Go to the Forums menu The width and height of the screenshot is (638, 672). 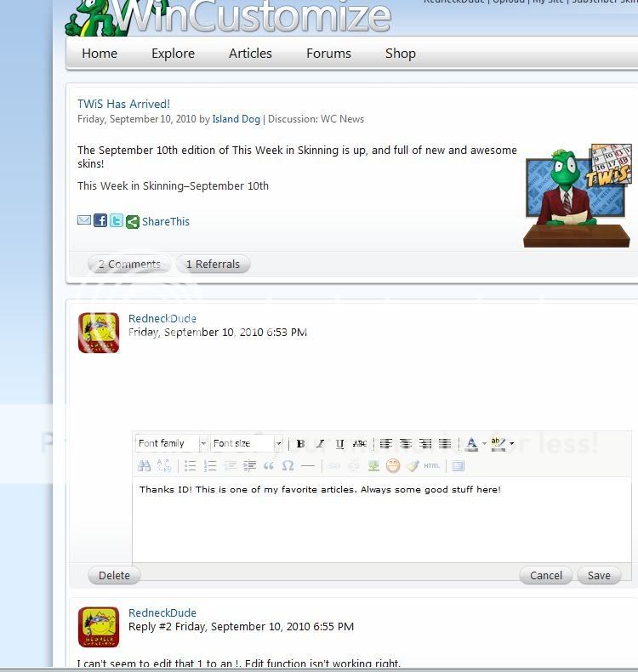(x=328, y=53)
